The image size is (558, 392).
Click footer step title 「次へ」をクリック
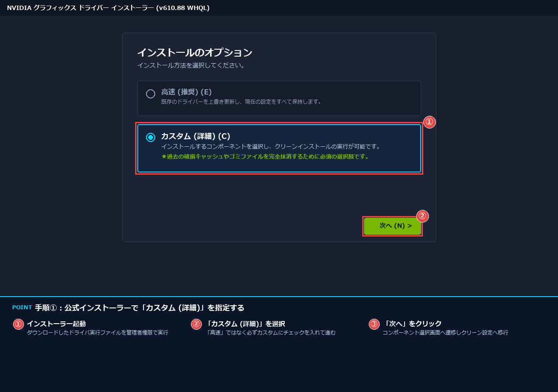click(x=412, y=324)
